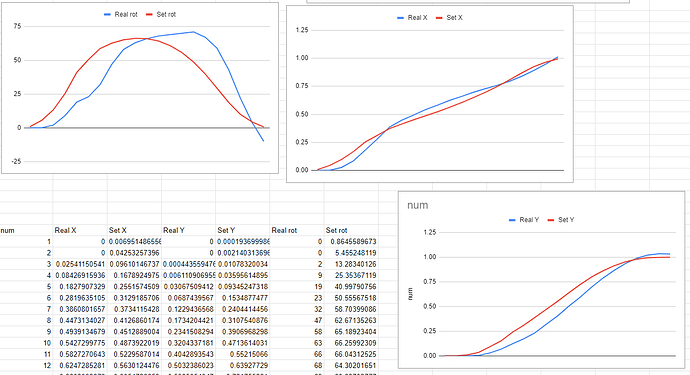Select the Real X legend label
Viewport: 690px width, 375px height.
418,18
